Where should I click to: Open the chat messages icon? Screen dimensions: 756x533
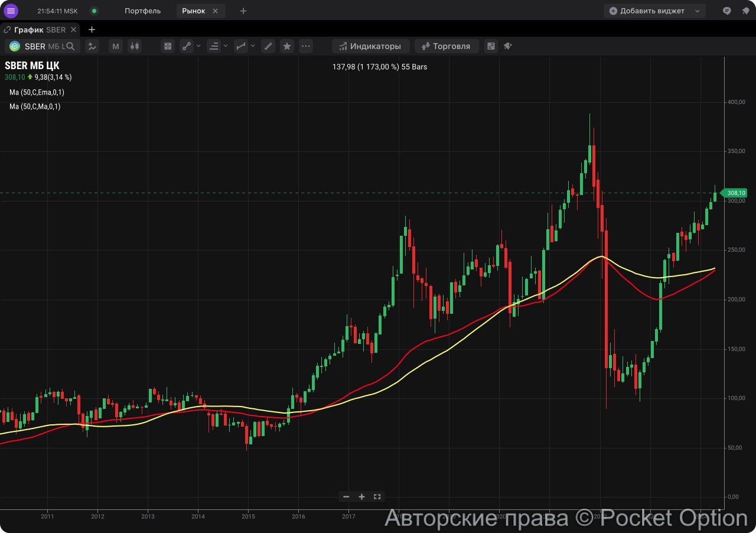[x=727, y=11]
